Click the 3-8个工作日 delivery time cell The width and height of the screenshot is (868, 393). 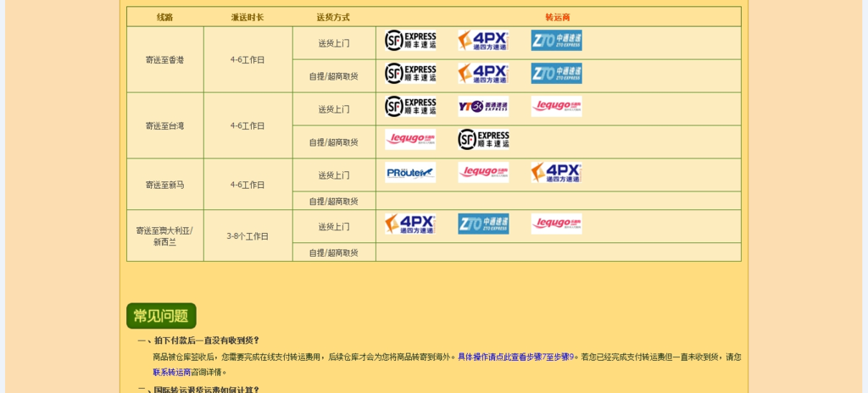click(x=248, y=235)
